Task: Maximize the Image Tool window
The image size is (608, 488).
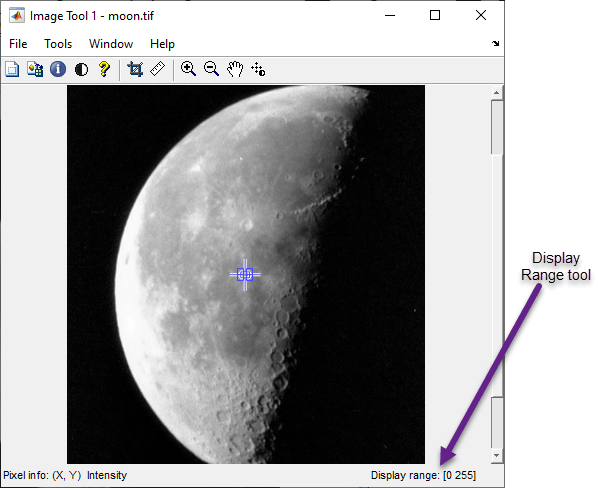Action: click(435, 16)
